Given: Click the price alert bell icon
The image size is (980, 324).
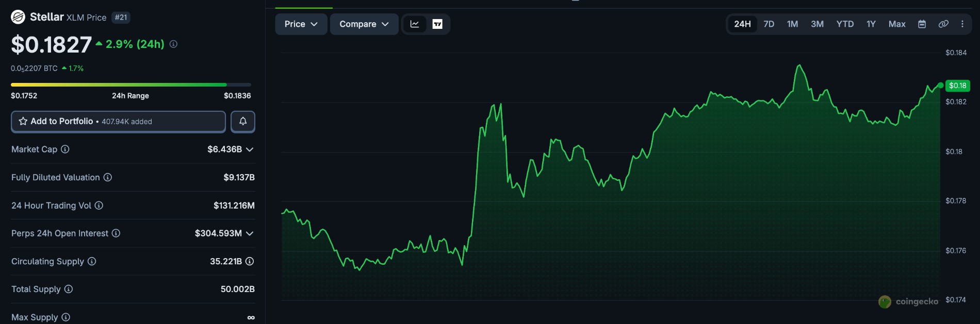Looking at the screenshot, I should click(243, 122).
